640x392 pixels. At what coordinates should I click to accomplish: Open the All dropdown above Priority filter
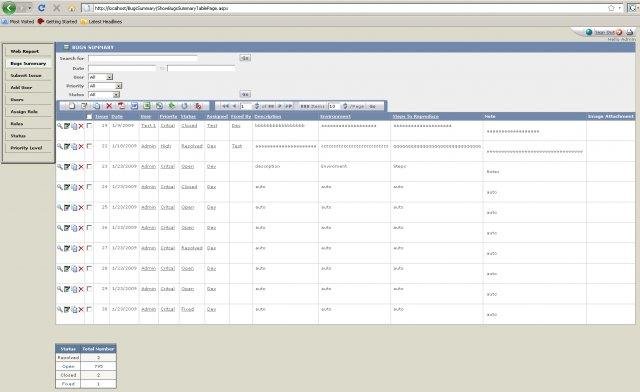(x=100, y=77)
